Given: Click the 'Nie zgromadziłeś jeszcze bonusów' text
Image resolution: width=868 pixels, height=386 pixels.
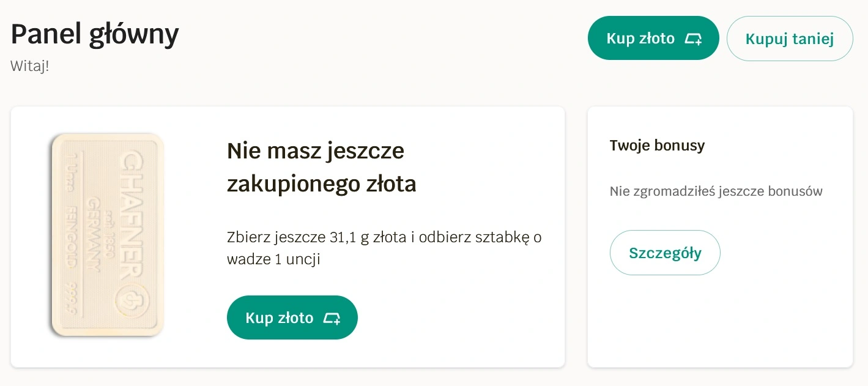Looking at the screenshot, I should (x=716, y=191).
